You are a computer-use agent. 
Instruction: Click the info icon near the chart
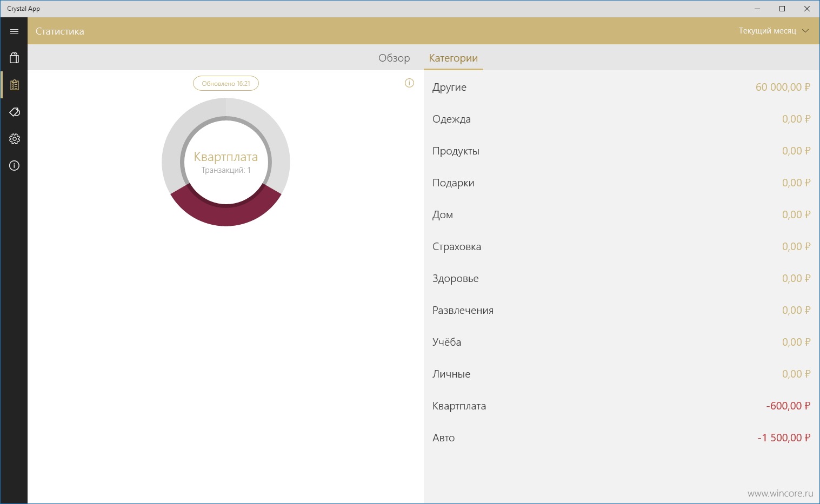409,83
